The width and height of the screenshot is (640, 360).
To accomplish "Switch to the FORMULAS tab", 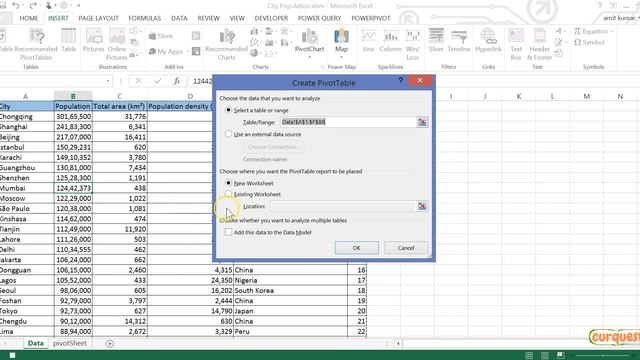I will 144,18.
